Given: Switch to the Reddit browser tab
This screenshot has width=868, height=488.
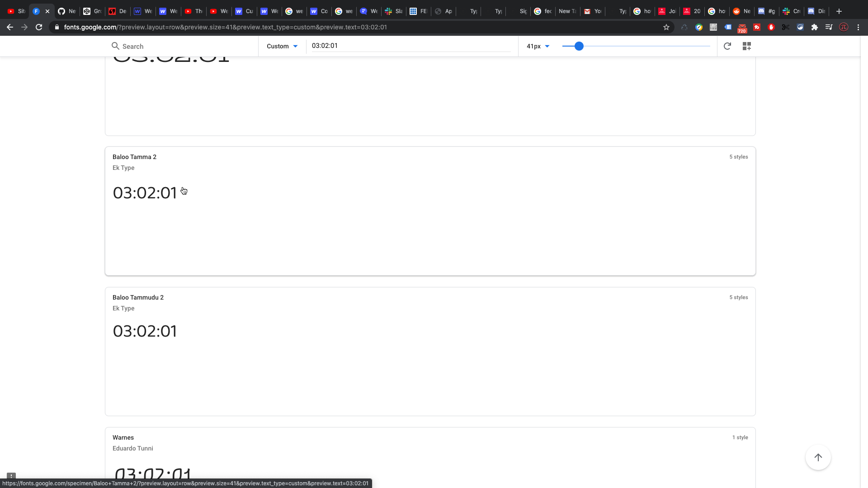Looking at the screenshot, I should pyautogui.click(x=741, y=11).
